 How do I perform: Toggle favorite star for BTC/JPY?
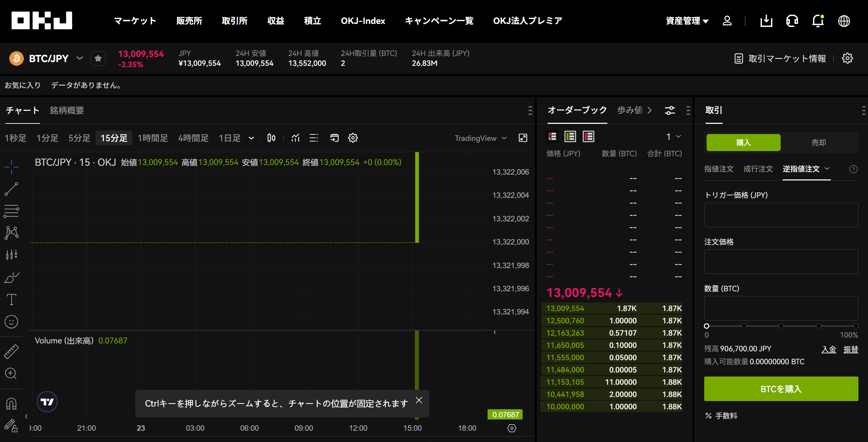[x=98, y=58]
